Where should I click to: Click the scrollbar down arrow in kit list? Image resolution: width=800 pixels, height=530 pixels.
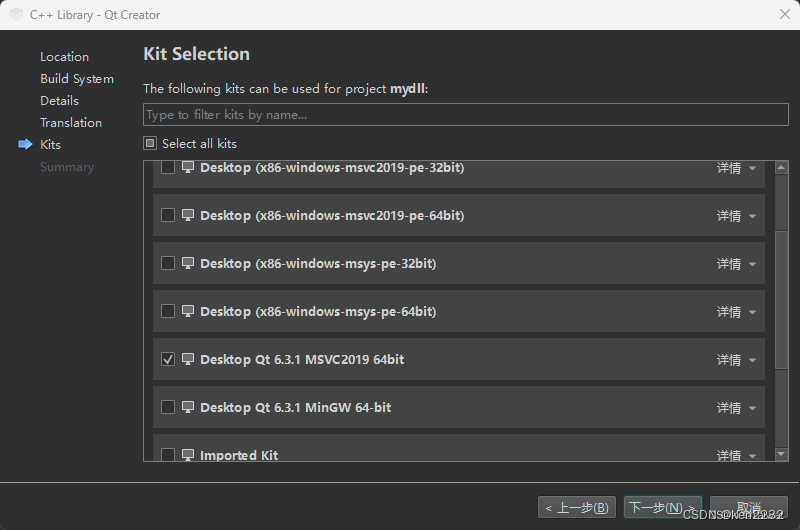click(781, 453)
